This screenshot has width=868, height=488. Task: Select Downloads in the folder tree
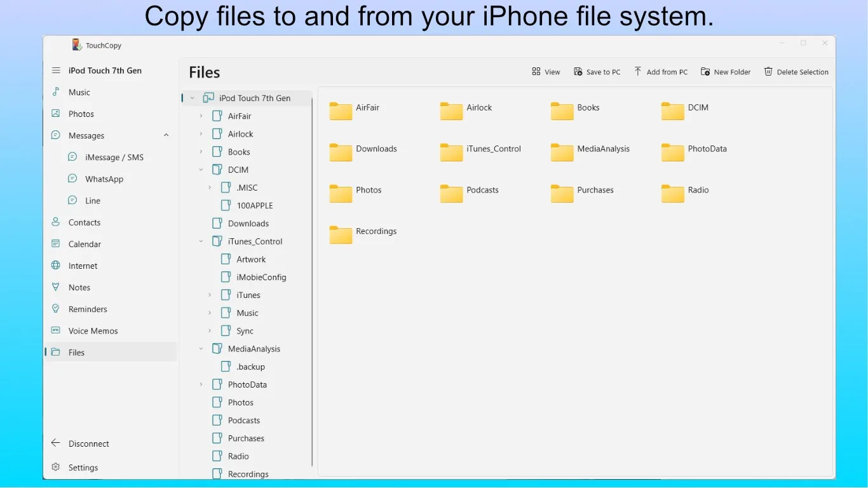(x=248, y=223)
